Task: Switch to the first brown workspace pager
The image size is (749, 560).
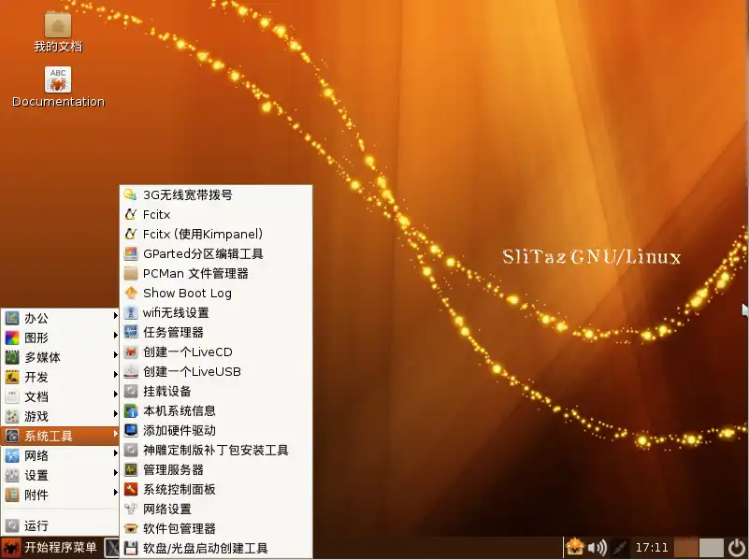Action: click(x=686, y=548)
